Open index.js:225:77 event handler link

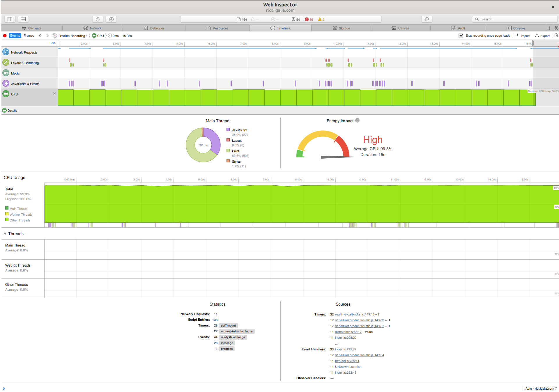pyautogui.click(x=346, y=349)
